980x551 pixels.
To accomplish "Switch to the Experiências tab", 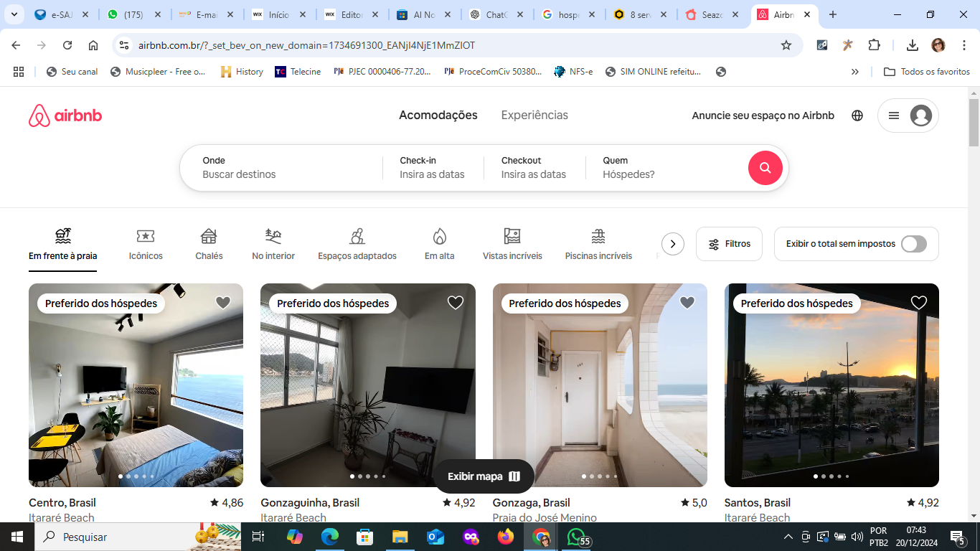I will point(534,116).
